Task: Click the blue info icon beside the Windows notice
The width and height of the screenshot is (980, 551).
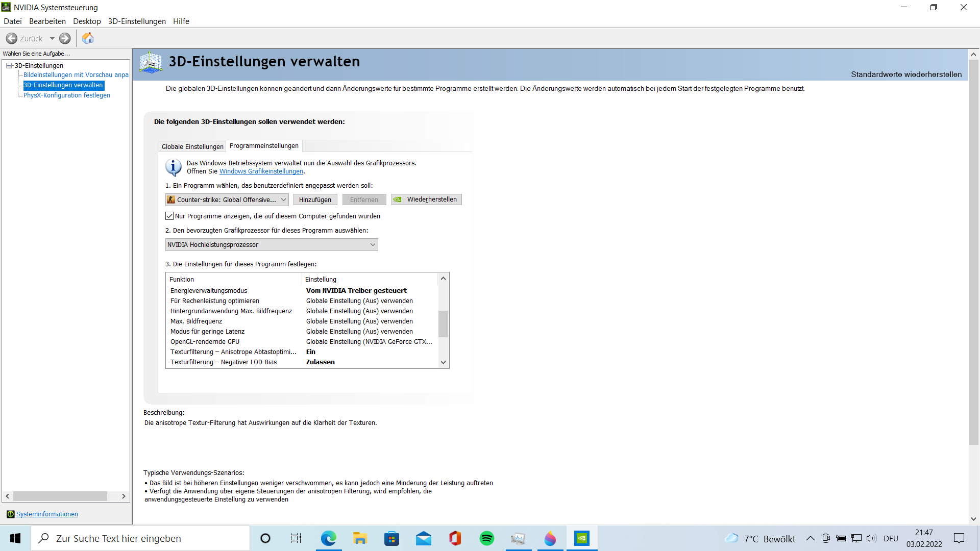Action: [x=174, y=167]
